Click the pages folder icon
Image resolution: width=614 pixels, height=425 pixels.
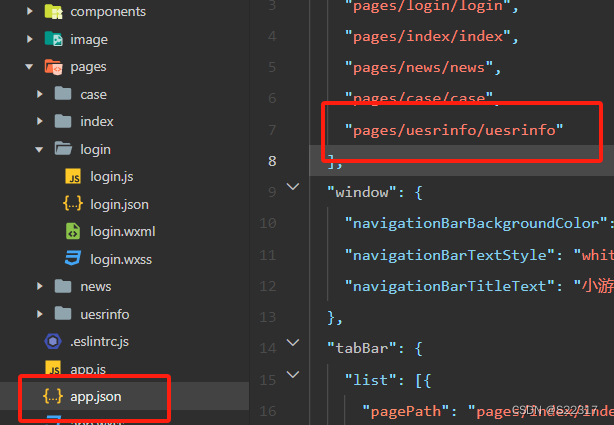point(54,67)
